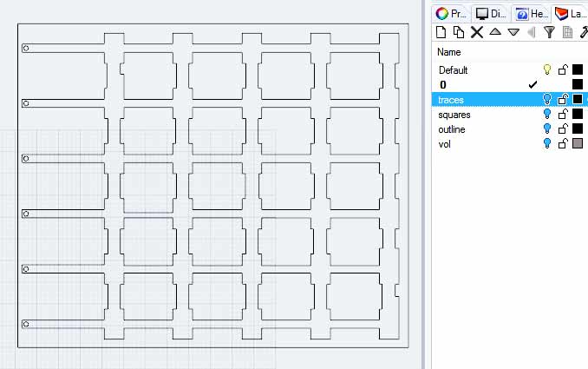
Task: Hide the outline layer
Action: tap(547, 128)
